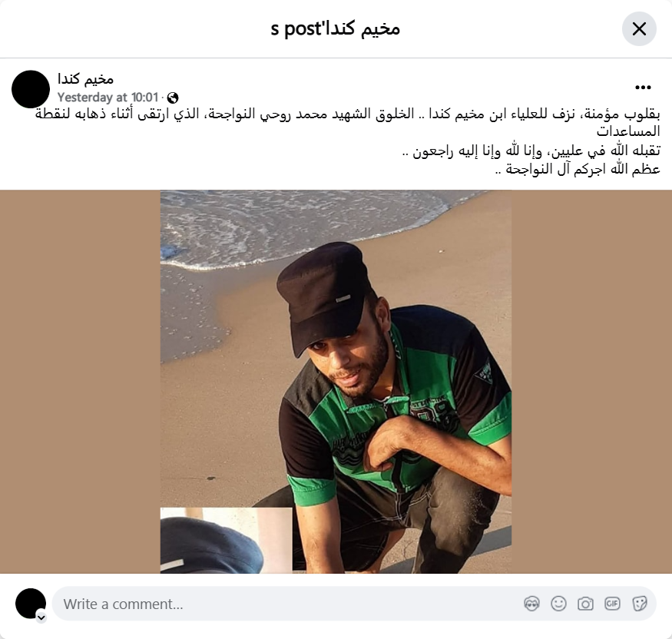Open the page's profile picture beside post
The width and height of the screenshot is (672, 639).
31,89
